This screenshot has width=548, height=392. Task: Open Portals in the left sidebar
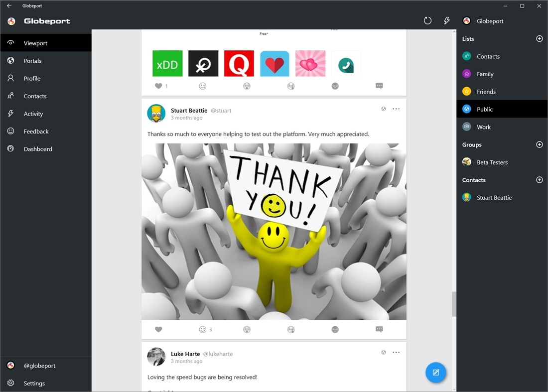pos(46,60)
